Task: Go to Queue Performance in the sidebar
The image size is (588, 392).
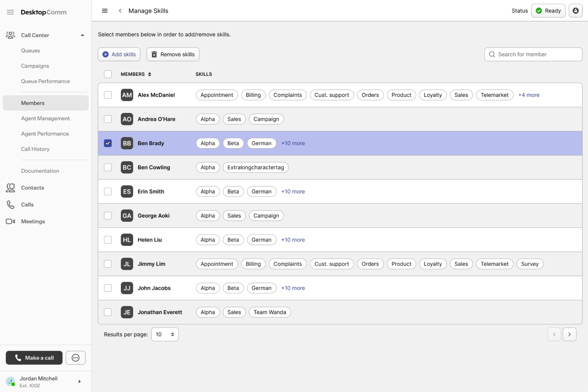Action: pyautogui.click(x=45, y=81)
